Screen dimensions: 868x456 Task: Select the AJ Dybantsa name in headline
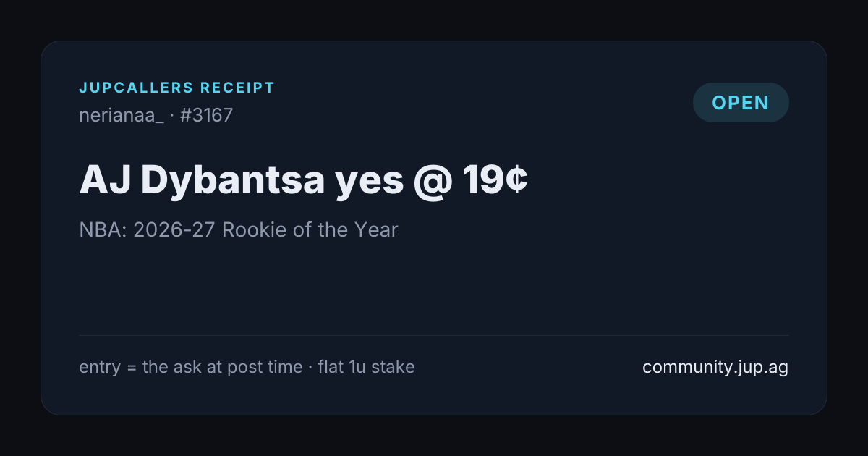202,182
